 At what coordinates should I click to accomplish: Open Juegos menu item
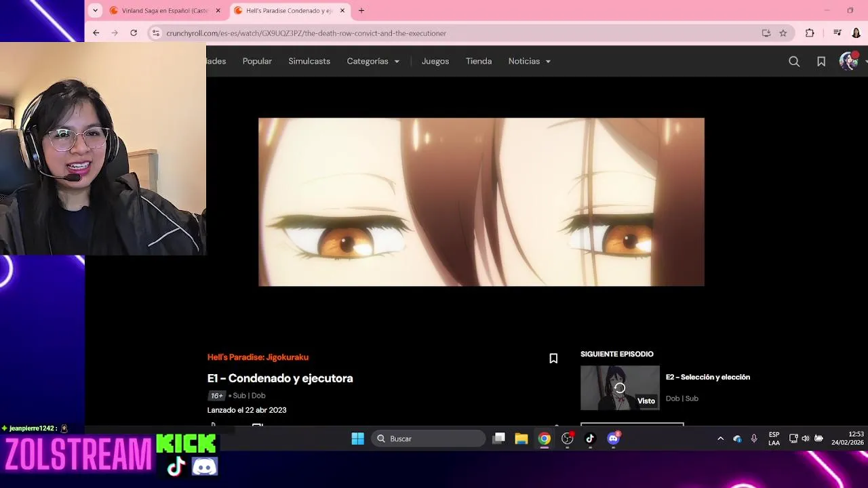tap(435, 61)
